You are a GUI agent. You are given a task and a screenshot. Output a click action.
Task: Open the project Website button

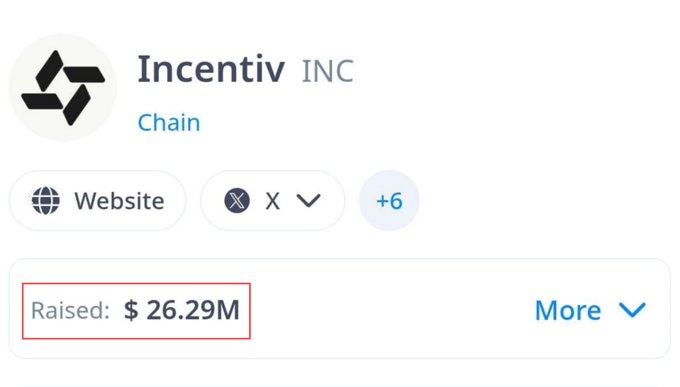(x=98, y=200)
